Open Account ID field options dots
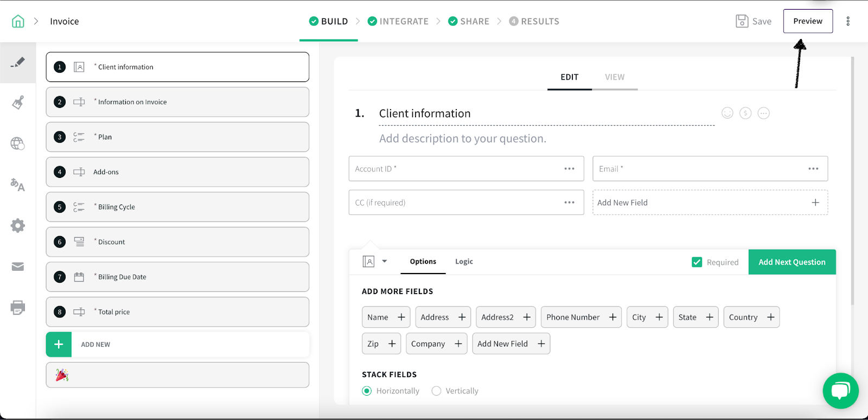 click(569, 169)
